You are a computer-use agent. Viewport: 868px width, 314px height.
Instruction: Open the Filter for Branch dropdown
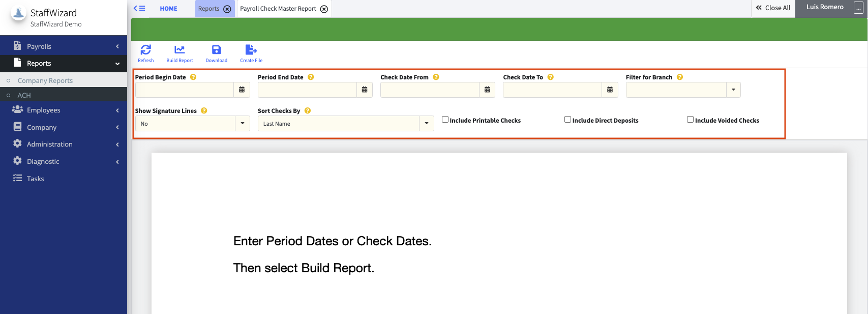pos(733,90)
